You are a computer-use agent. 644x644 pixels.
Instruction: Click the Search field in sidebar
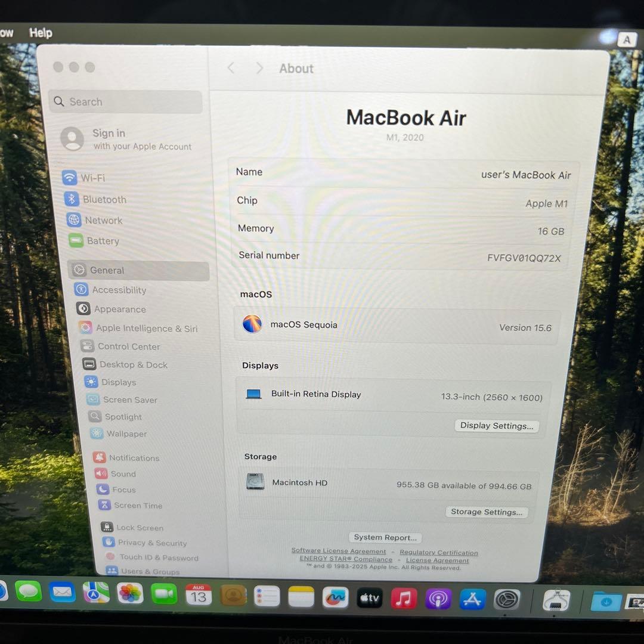click(126, 101)
